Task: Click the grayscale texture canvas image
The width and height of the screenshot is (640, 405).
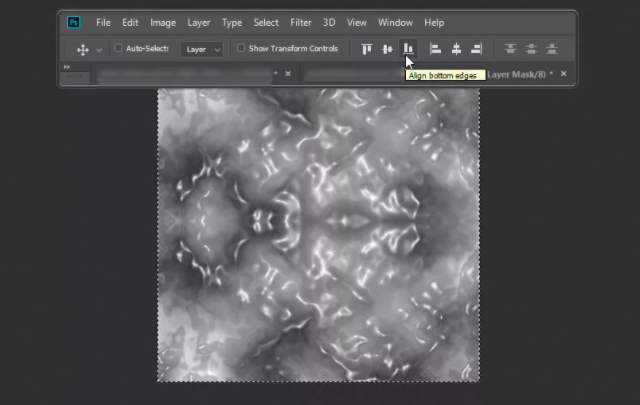Action: [318, 235]
